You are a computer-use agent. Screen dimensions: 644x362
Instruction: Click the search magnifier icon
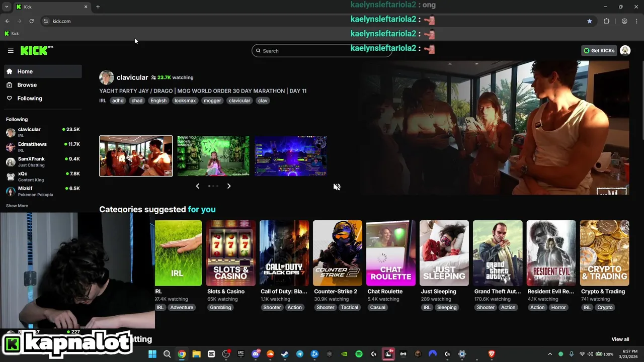tap(258, 51)
